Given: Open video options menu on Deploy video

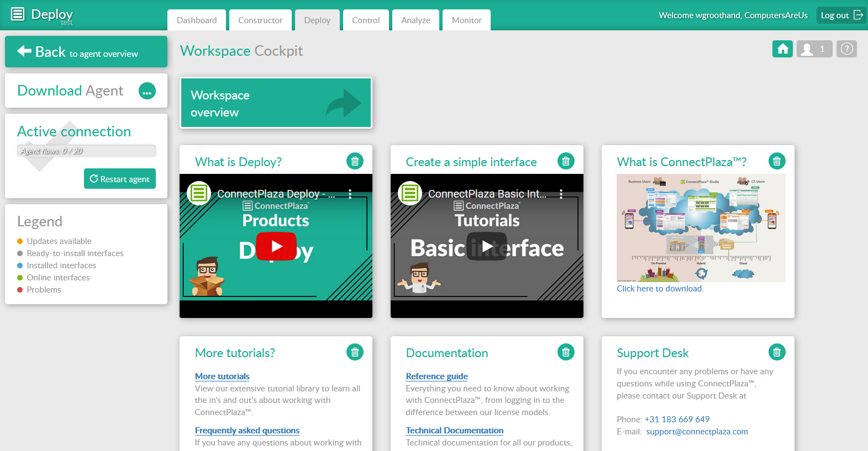Looking at the screenshot, I should (x=350, y=194).
